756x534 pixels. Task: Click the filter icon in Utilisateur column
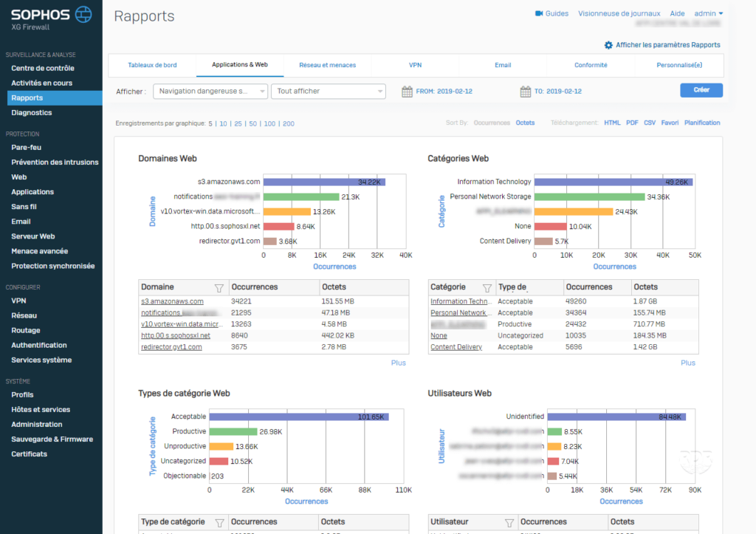click(x=509, y=522)
